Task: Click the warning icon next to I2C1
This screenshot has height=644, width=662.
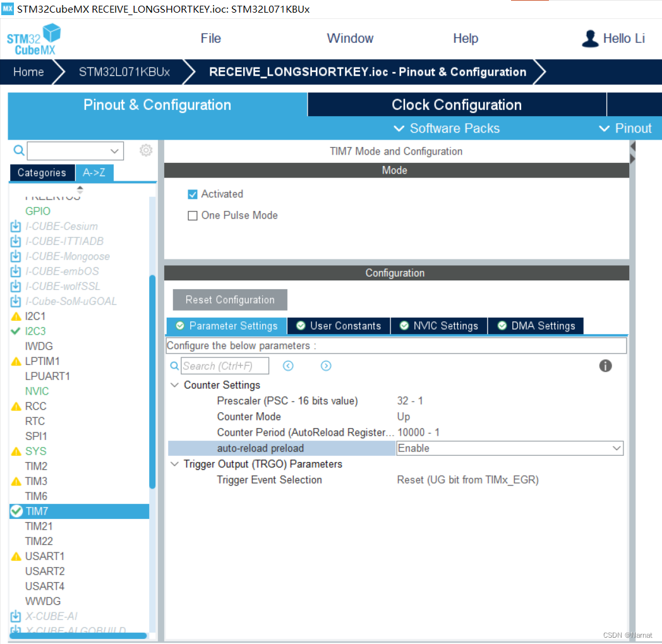Action: pyautogui.click(x=16, y=316)
